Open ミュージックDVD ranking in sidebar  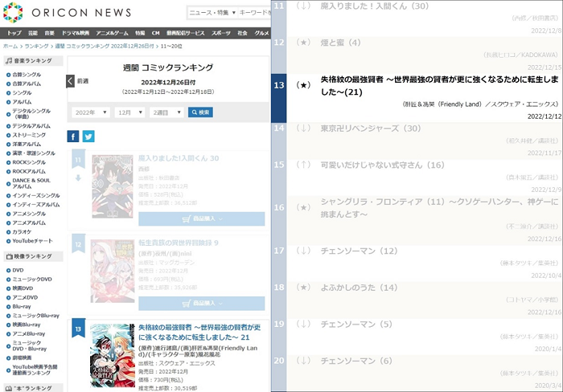(32, 279)
